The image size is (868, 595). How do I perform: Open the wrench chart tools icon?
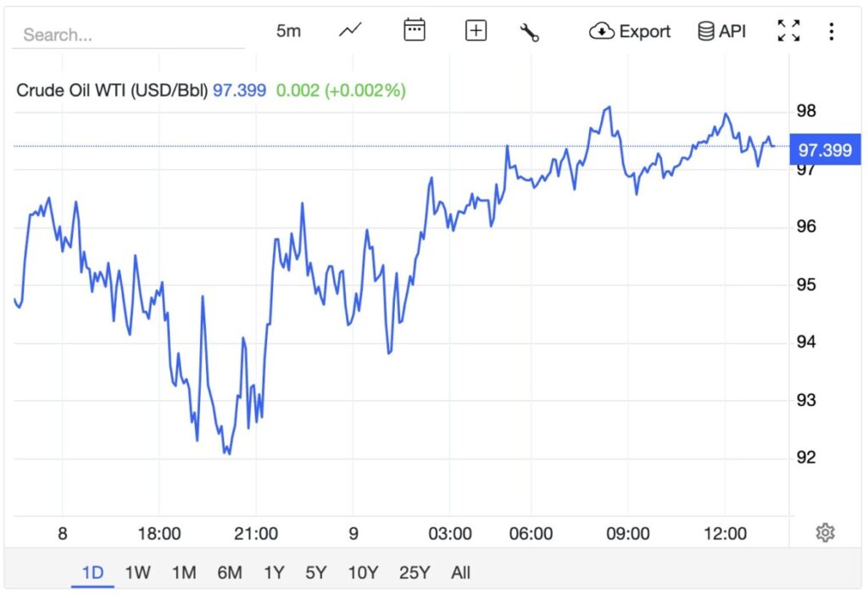click(x=530, y=32)
